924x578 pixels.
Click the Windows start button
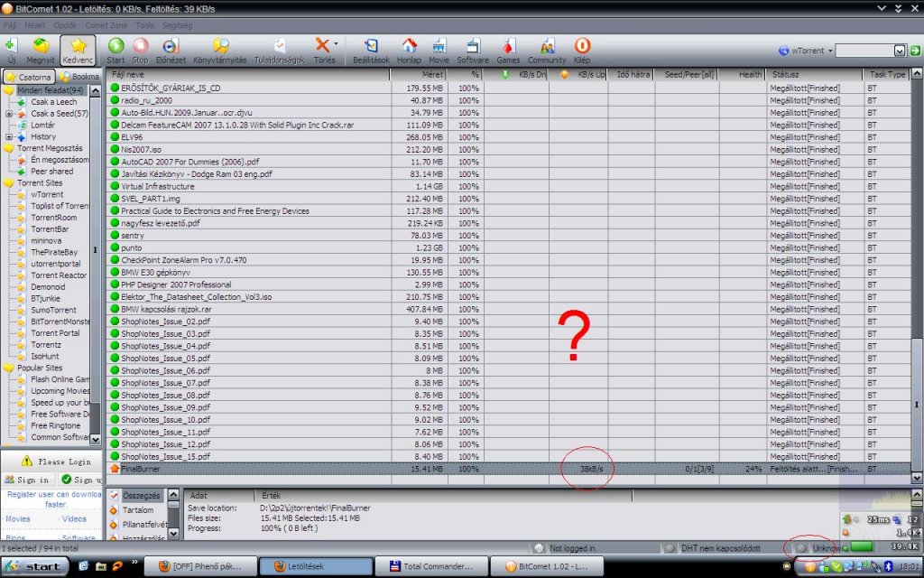[x=35, y=566]
